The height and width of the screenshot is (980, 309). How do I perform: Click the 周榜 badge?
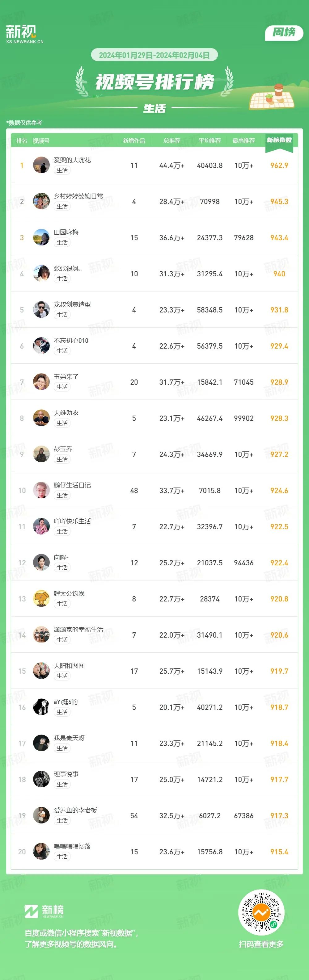tap(284, 32)
